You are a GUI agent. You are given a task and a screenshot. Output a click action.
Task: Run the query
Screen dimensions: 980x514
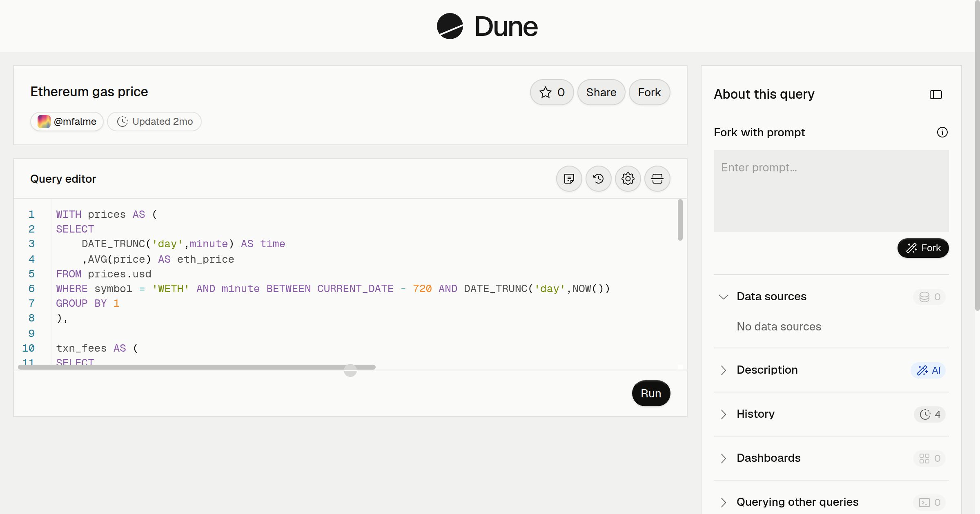coord(651,393)
